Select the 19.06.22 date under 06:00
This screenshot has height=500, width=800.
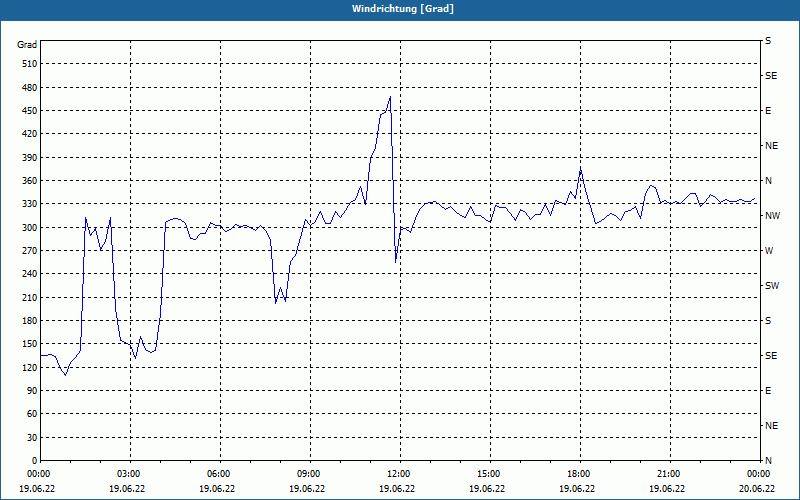pyautogui.click(x=217, y=489)
